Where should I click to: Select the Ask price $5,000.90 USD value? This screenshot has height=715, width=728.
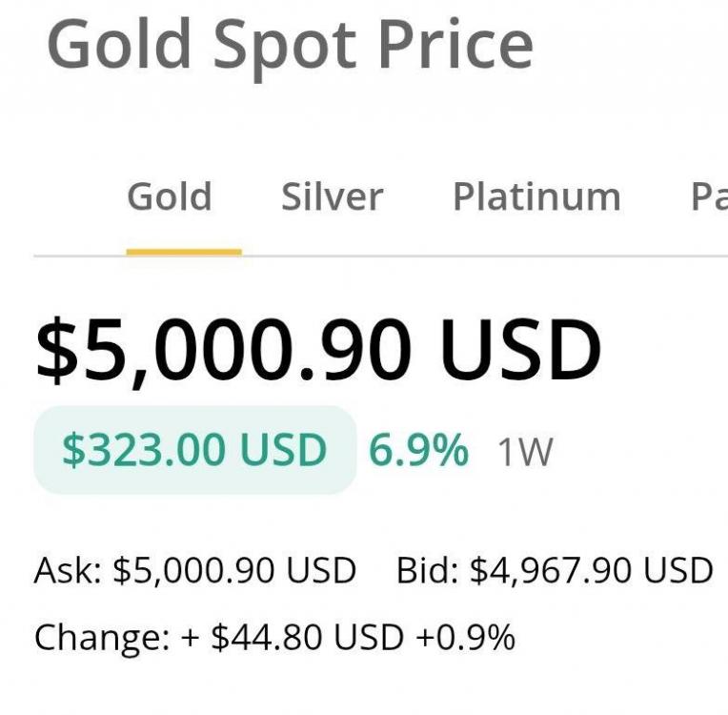point(234,571)
